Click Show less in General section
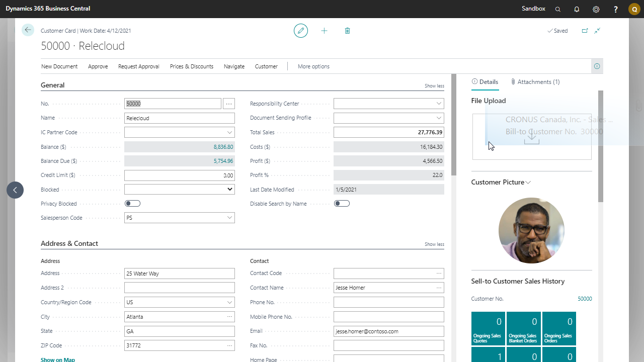The height and width of the screenshot is (362, 644). pos(434,86)
